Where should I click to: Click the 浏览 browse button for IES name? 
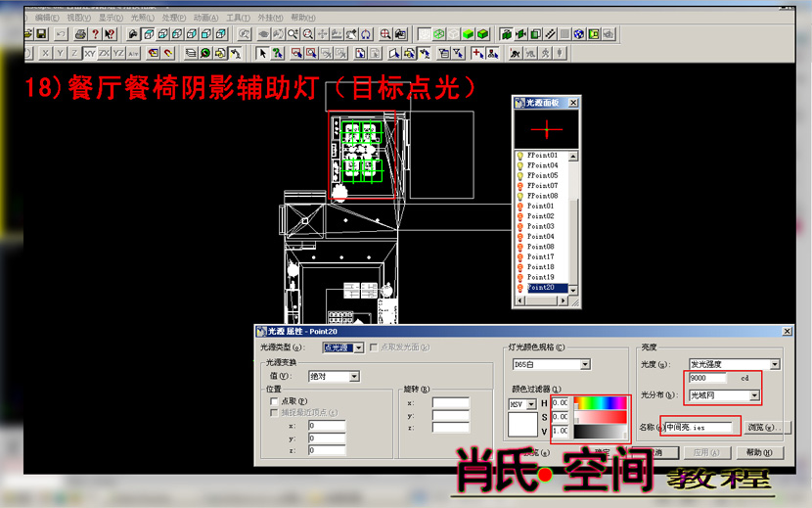click(767, 427)
